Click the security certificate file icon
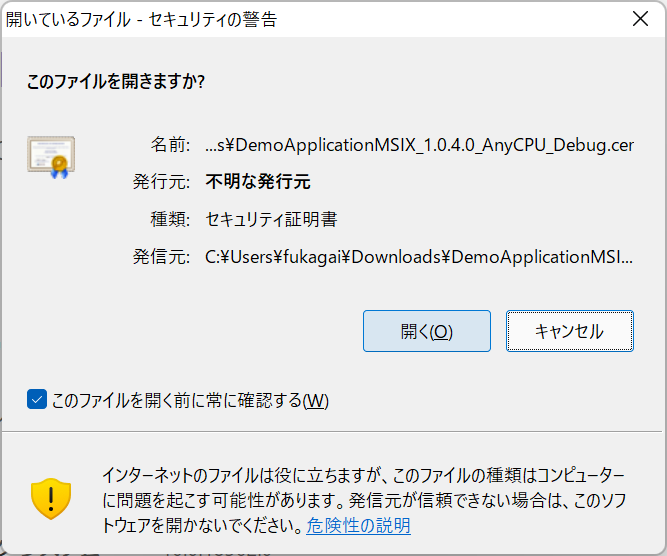 [51, 157]
